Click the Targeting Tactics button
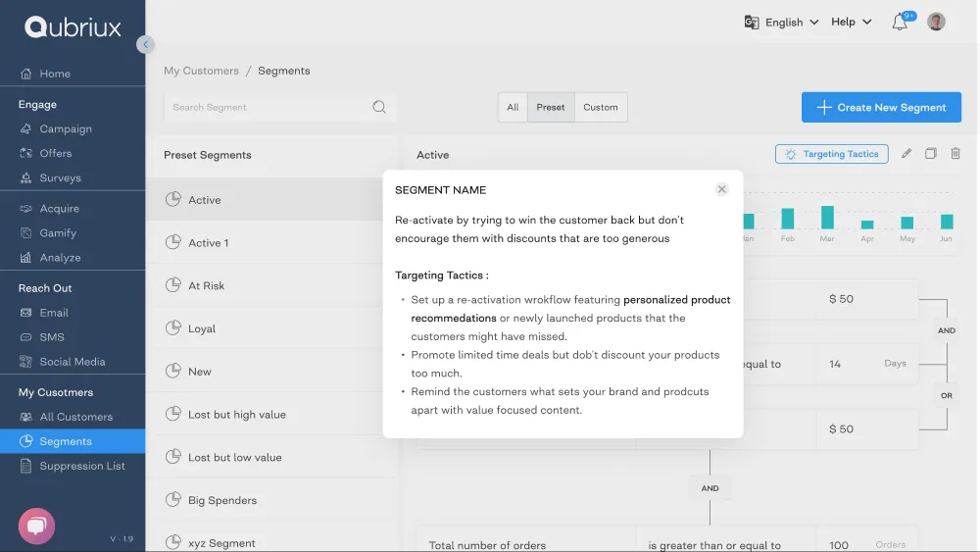Screen dimensions: 980x552 tap(832, 154)
